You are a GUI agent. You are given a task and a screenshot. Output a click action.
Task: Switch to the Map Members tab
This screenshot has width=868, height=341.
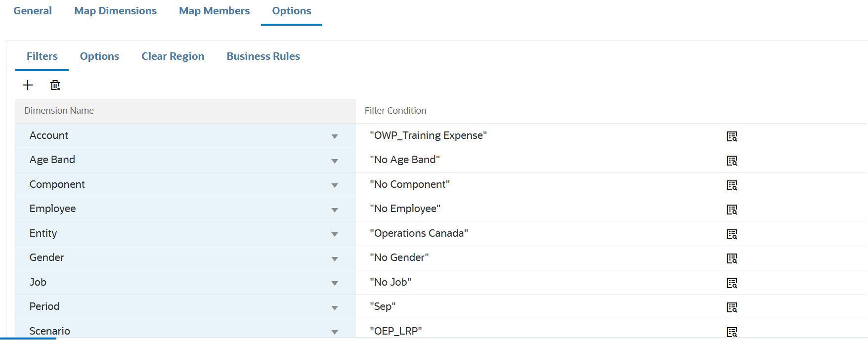(214, 11)
